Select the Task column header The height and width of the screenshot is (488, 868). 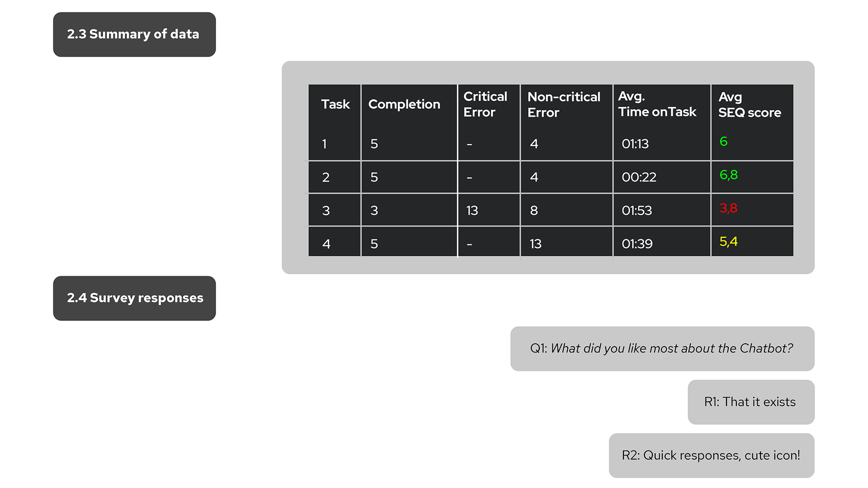[335, 104]
